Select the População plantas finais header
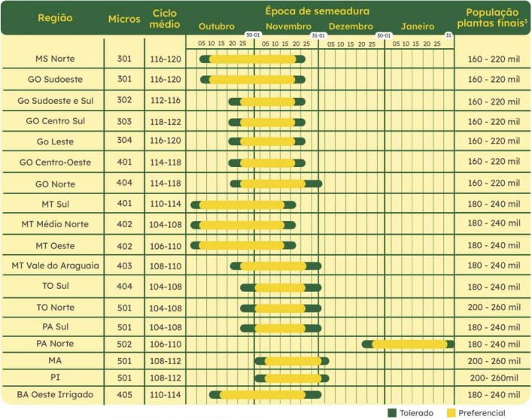This screenshot has height=419, width=532. pyautogui.click(x=493, y=18)
